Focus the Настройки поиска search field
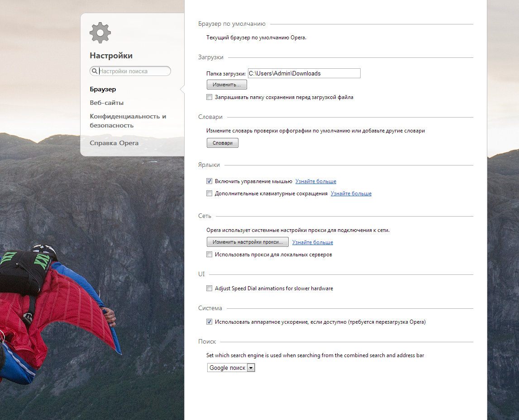The height and width of the screenshot is (420, 519). 130,71
